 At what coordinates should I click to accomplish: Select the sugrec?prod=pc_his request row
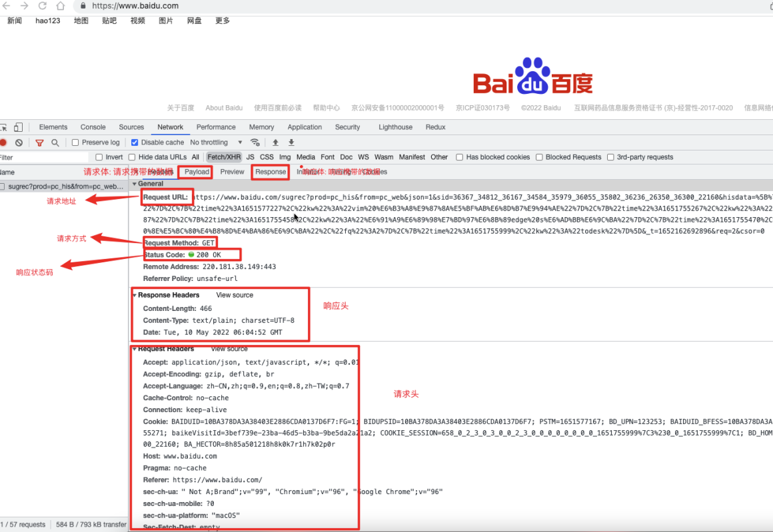[x=64, y=186]
